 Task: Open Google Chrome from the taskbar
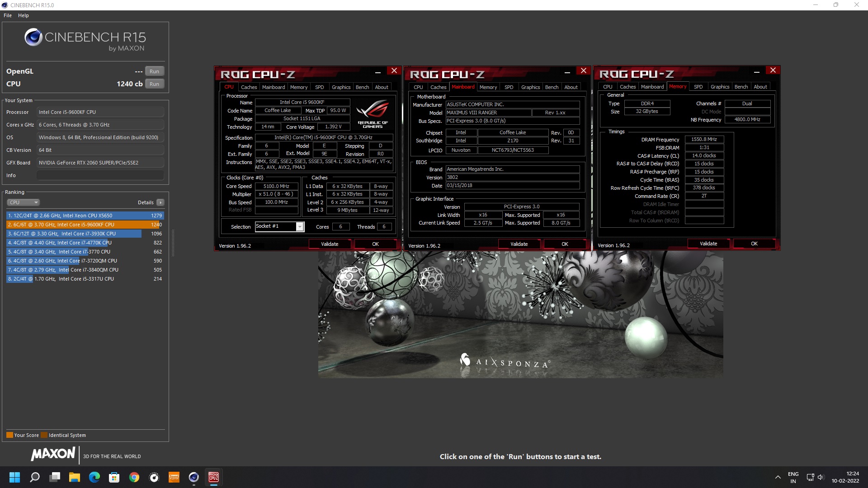[x=134, y=477]
